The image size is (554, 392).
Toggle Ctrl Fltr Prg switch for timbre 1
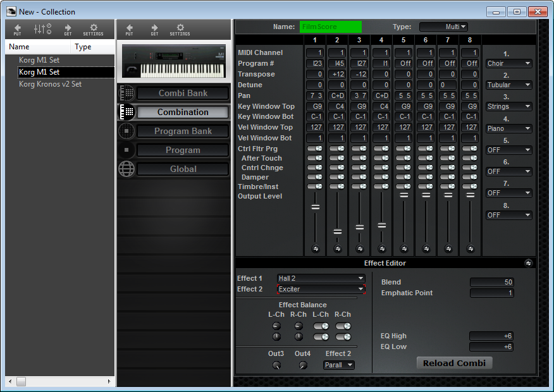pos(315,149)
